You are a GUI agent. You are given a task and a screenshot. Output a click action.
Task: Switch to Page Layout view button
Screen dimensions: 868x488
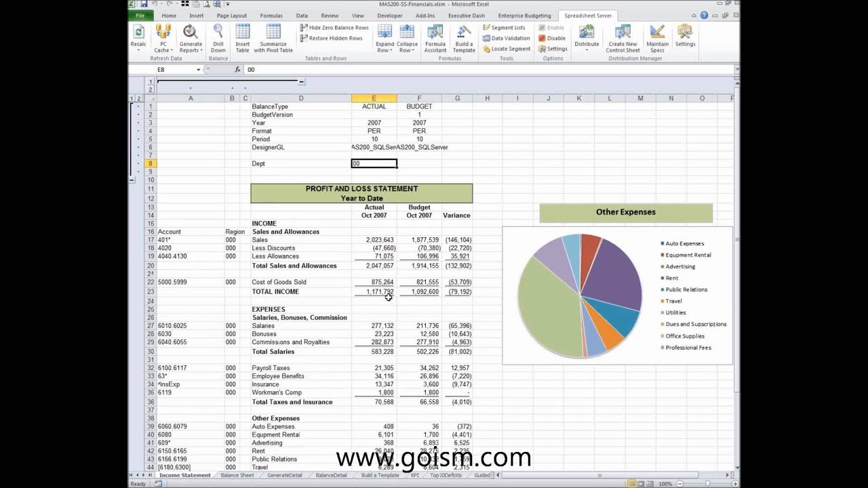642,483
